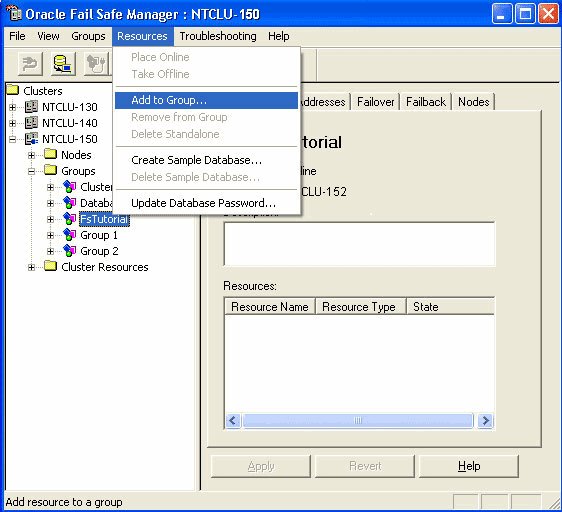The image size is (562, 512).
Task: Click the Oracle Fail Safe title bar icon
Action: point(14,14)
